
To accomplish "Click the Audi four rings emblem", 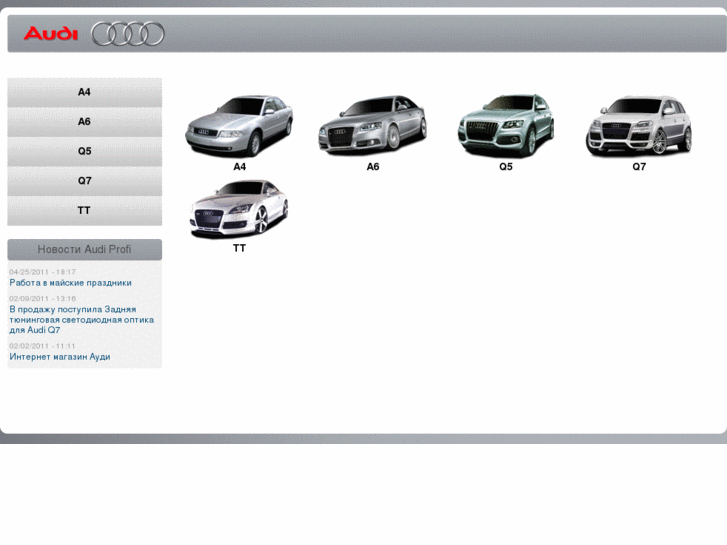I will (128, 34).
